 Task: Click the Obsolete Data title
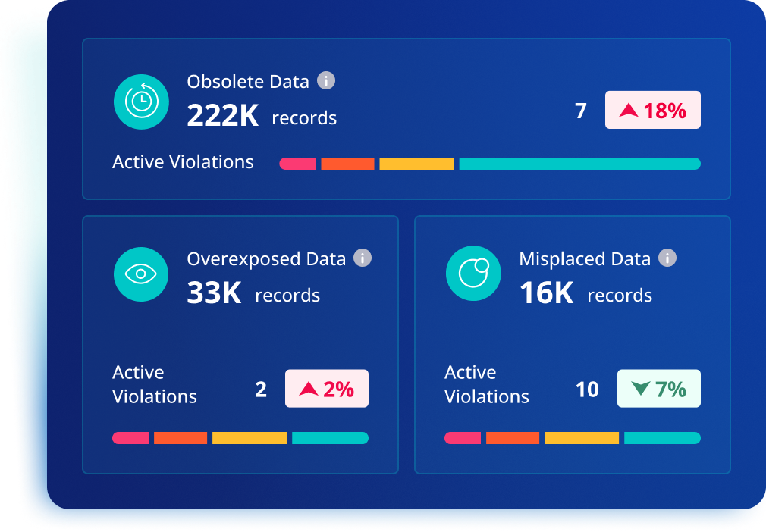[248, 82]
